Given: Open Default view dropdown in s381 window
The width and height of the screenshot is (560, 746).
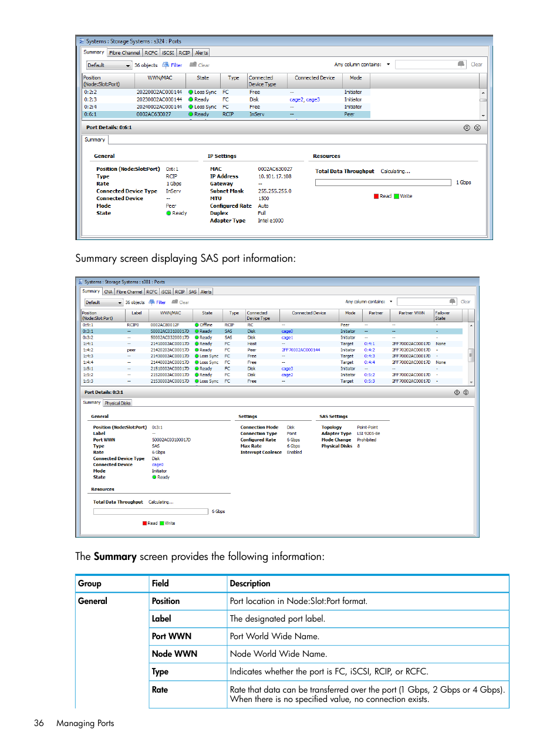Looking at the screenshot, I should point(104,302).
